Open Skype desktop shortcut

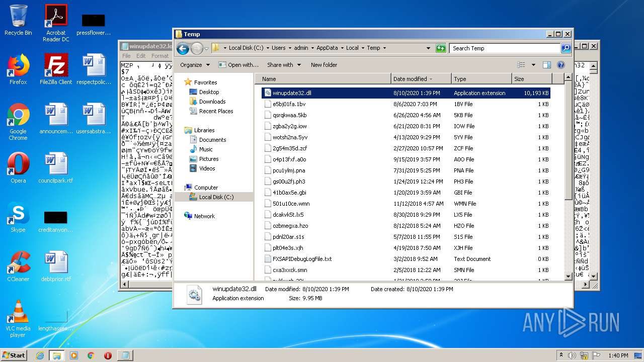[x=18, y=217]
